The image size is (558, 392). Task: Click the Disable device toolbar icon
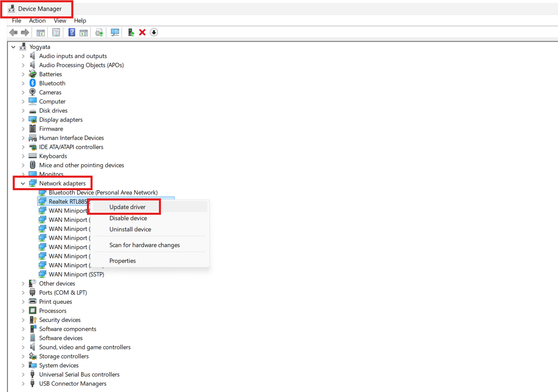[154, 32]
